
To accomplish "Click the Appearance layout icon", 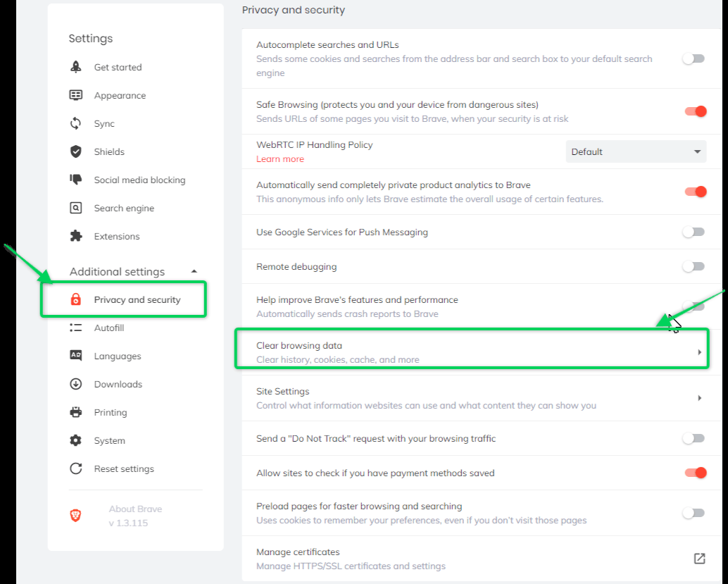I will click(x=75, y=95).
